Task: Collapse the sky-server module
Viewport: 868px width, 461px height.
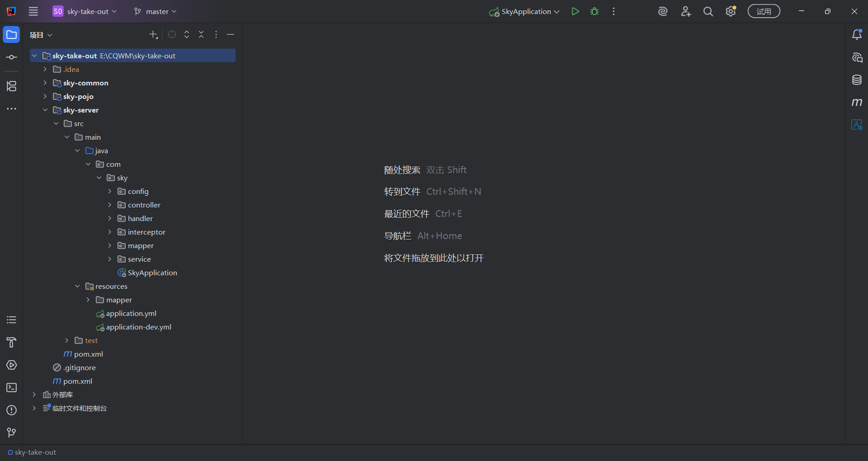Action: pos(45,110)
